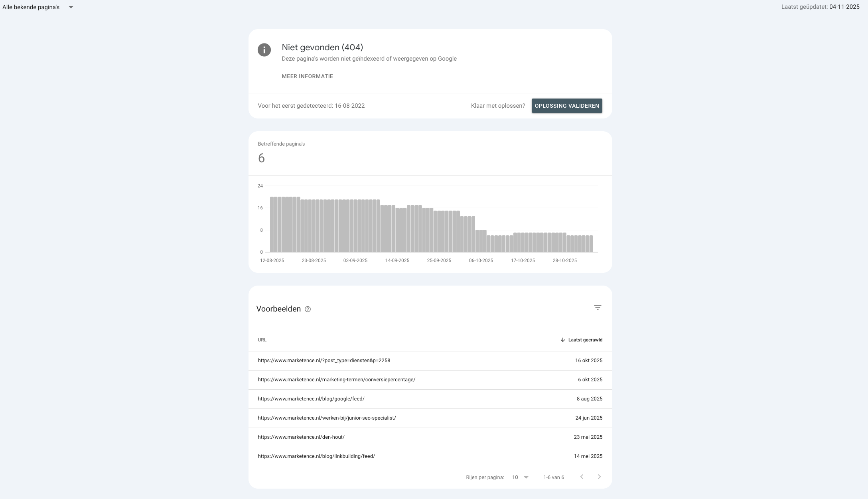Click the previous page chevron in pagination
Viewport: 868px width, 499px height.
tap(582, 477)
